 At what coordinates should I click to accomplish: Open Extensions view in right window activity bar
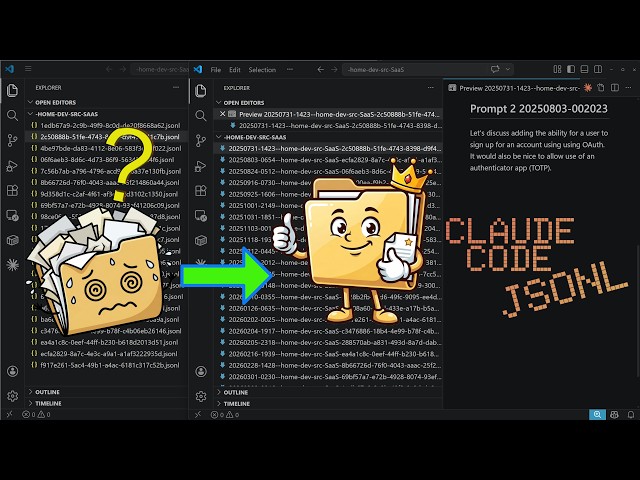200,191
